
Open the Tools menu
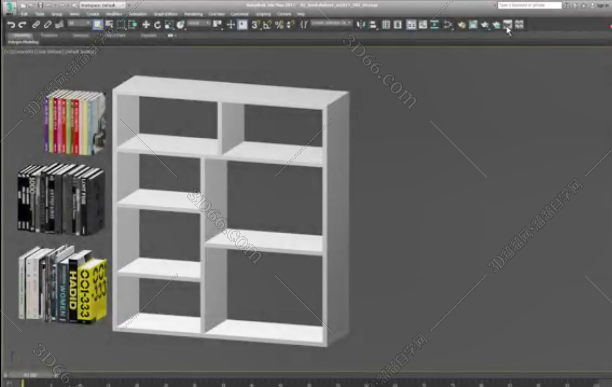(x=40, y=14)
